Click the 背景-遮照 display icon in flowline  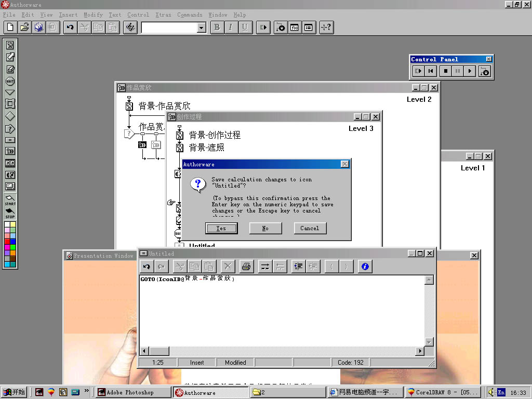[x=179, y=148]
